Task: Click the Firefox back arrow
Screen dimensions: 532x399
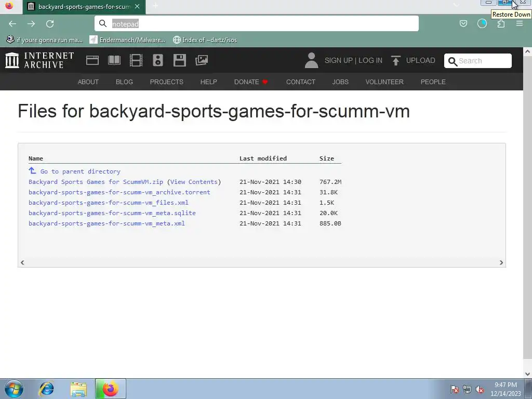Action: click(x=12, y=24)
